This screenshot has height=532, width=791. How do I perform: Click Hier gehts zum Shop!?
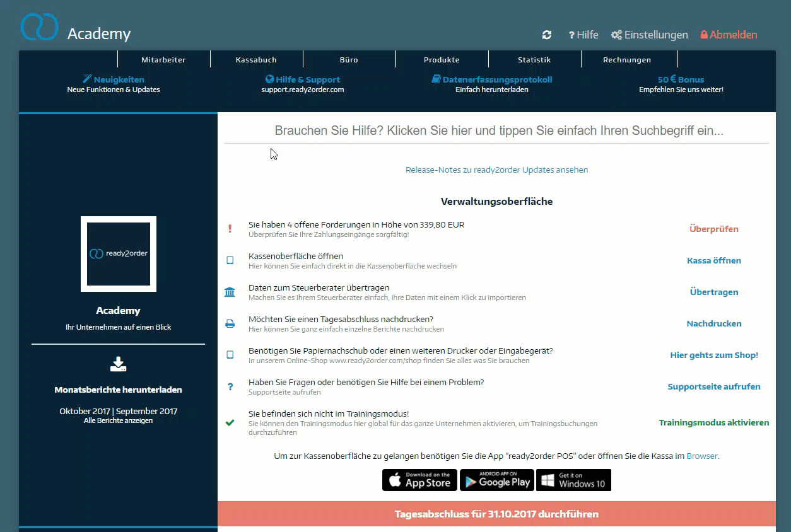714,355
